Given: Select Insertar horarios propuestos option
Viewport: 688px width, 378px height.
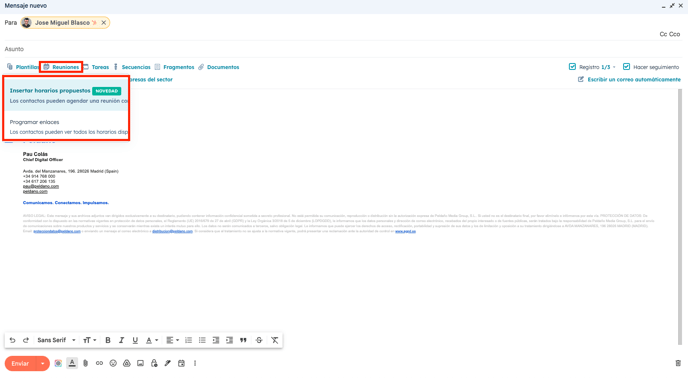Looking at the screenshot, I should click(67, 95).
